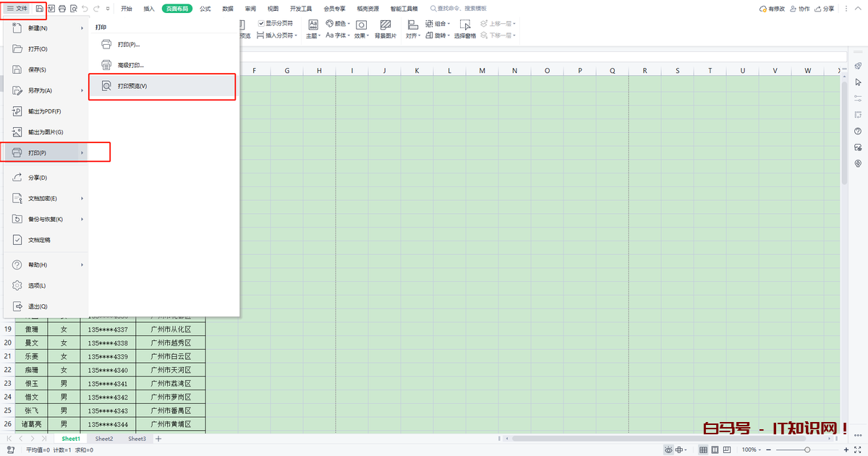Open the 100% zoom level dropdown

point(752,449)
